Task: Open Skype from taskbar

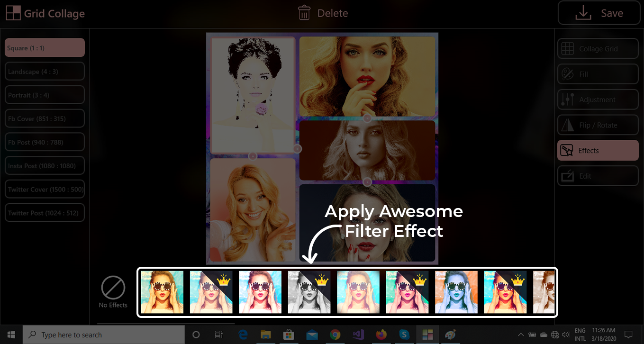Action: [404, 335]
